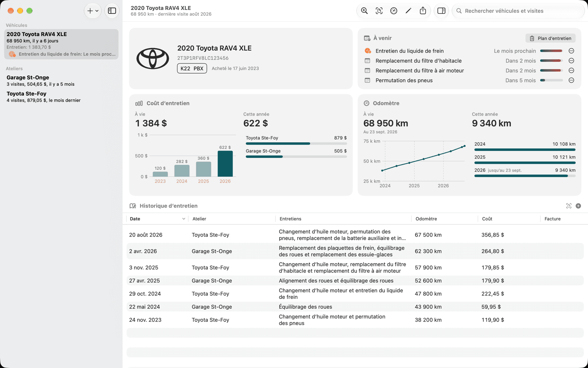Click the share toolbar icon
The image size is (588, 368).
(423, 11)
